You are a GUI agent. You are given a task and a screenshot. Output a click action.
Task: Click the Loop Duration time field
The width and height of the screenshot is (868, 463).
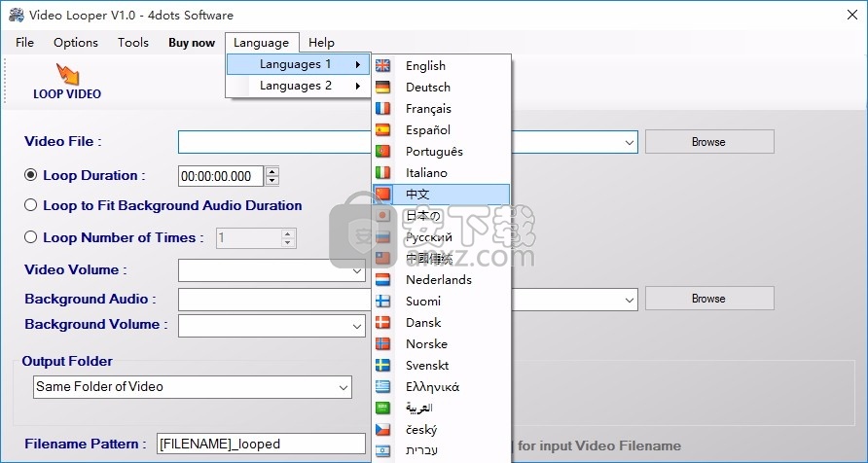click(222, 176)
